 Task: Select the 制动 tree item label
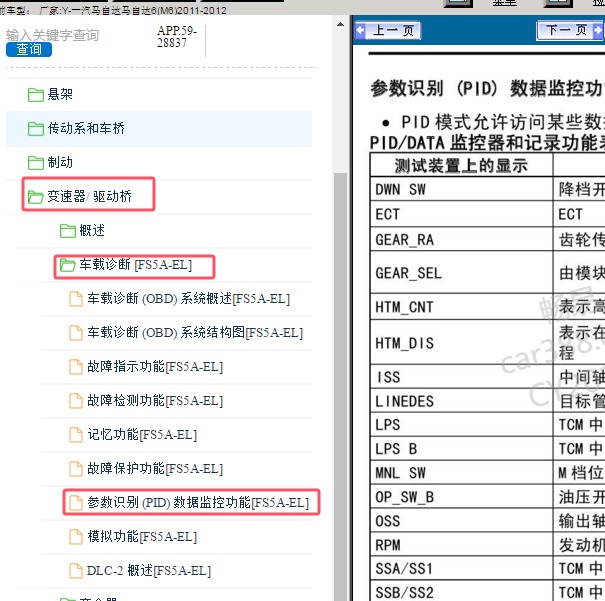[60, 162]
